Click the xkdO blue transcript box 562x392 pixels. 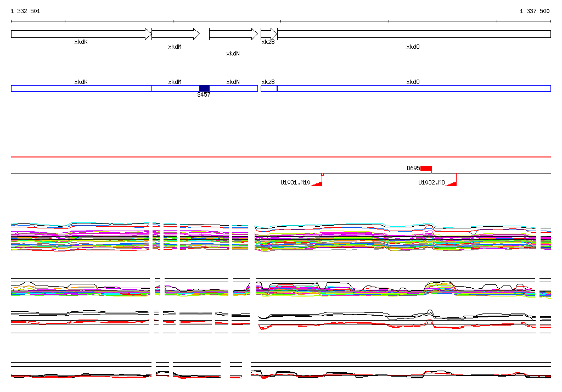point(414,88)
